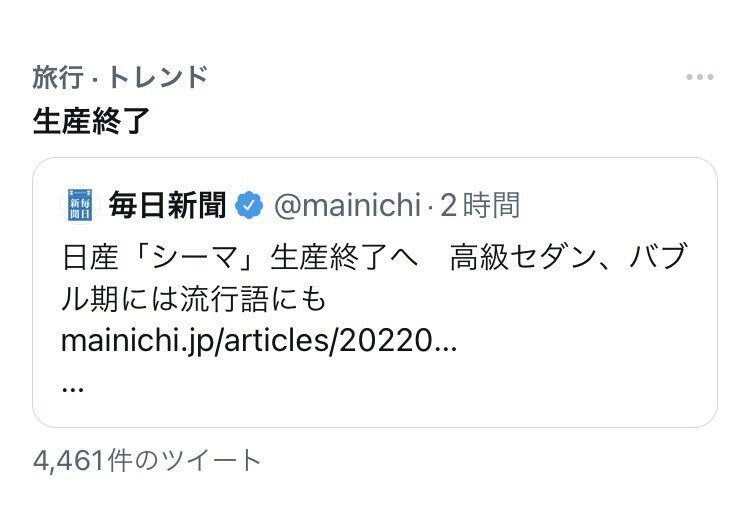750x508 pixels.
Task: Click the Mainichi newspaper avatar icon
Action: (x=78, y=206)
